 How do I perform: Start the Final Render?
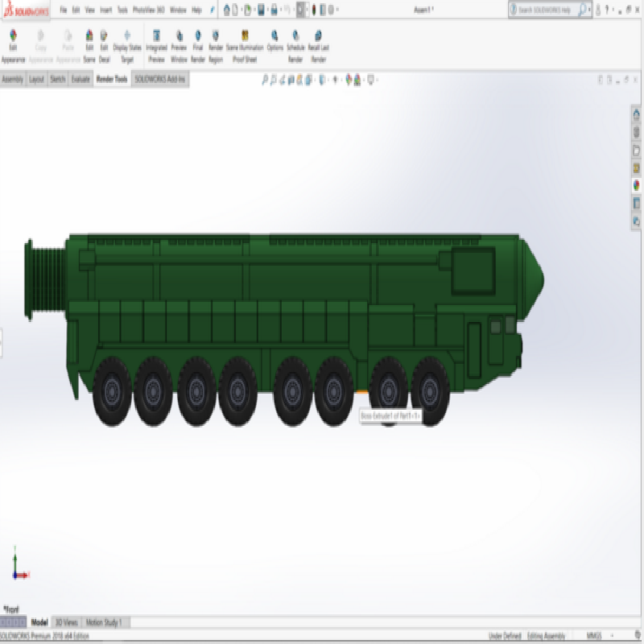(197, 46)
